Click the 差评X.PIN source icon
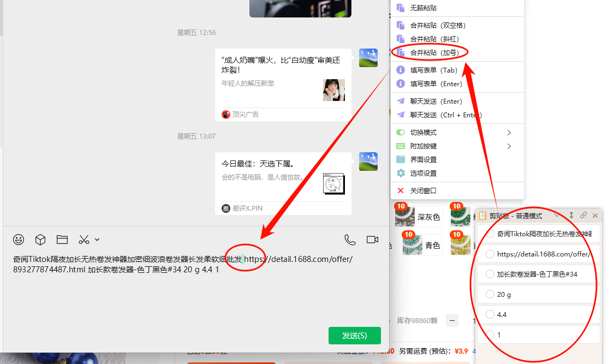The height and width of the screenshot is (364, 608). point(225,208)
